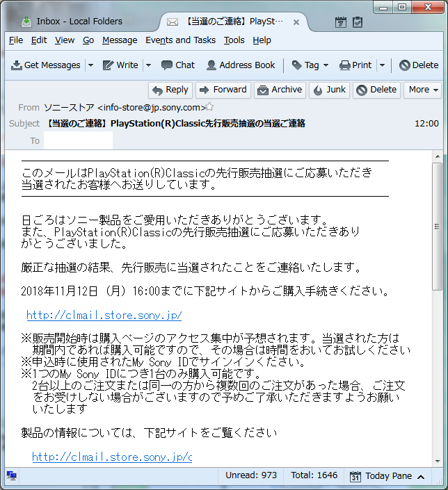Click the Inbox tab download icon
Viewport: 448px width, 490px height.
tap(26, 22)
